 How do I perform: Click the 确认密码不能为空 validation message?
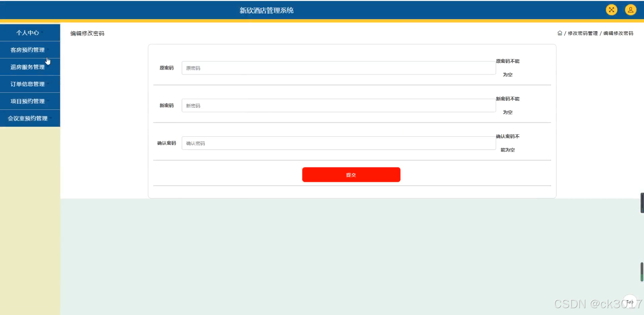(508, 143)
